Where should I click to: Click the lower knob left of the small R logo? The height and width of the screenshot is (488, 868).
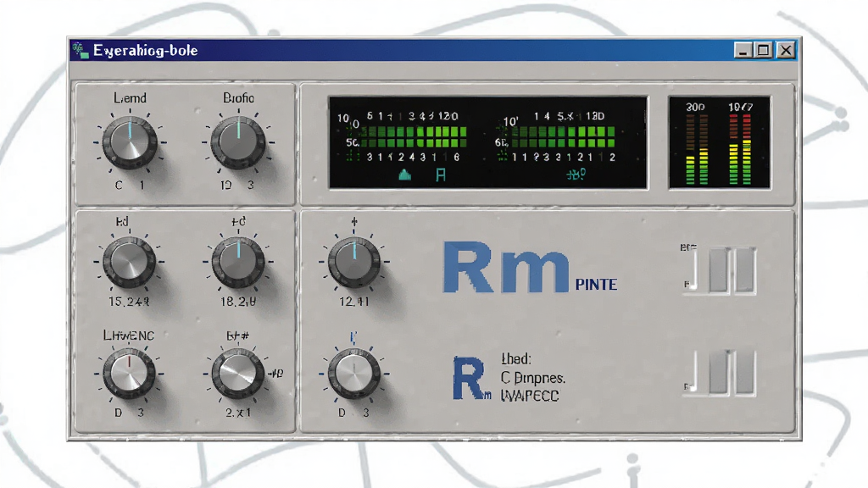pos(354,374)
